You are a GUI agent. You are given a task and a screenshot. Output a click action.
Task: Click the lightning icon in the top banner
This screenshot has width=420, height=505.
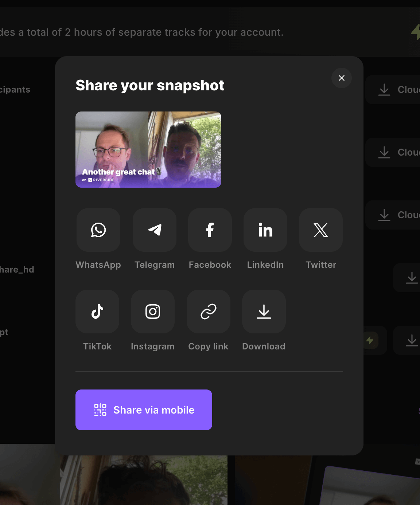(x=416, y=32)
